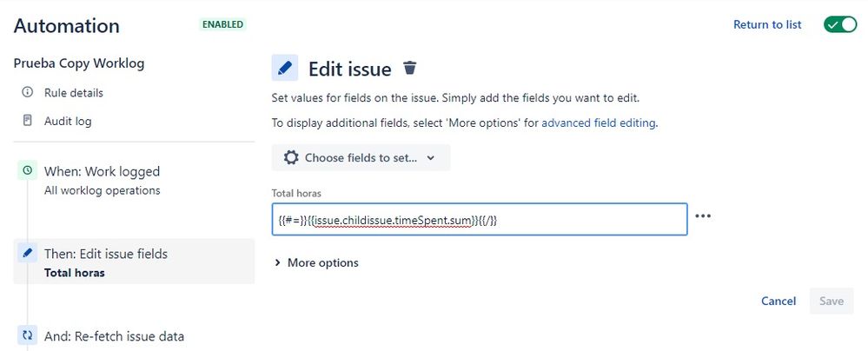This screenshot has height=351, width=868.
Task: Click the Audit log document icon
Action: coord(27,120)
